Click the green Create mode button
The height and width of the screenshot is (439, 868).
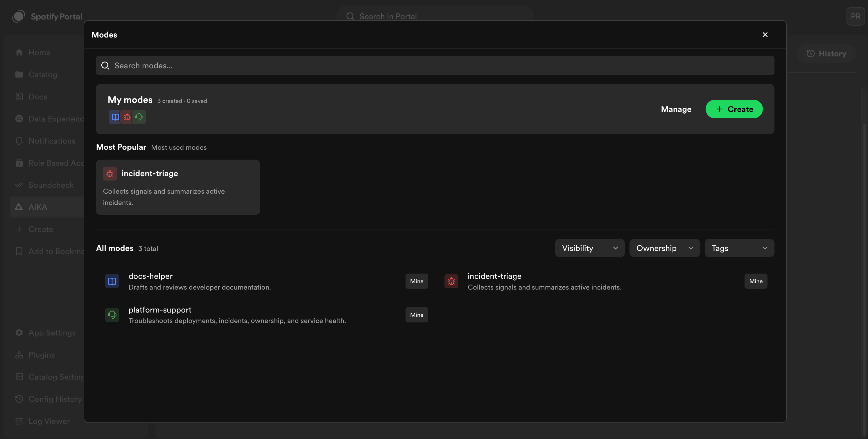tap(734, 109)
